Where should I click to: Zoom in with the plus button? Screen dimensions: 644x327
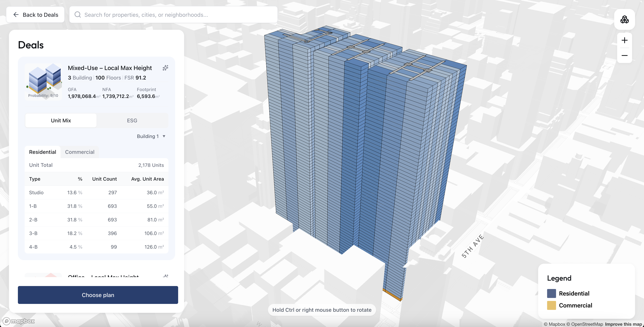tap(624, 40)
